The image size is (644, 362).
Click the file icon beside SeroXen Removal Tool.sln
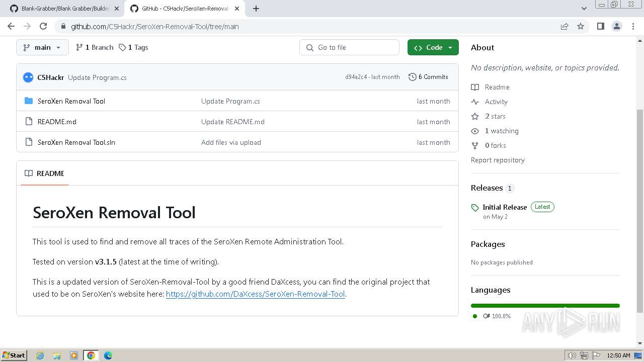coord(29,142)
